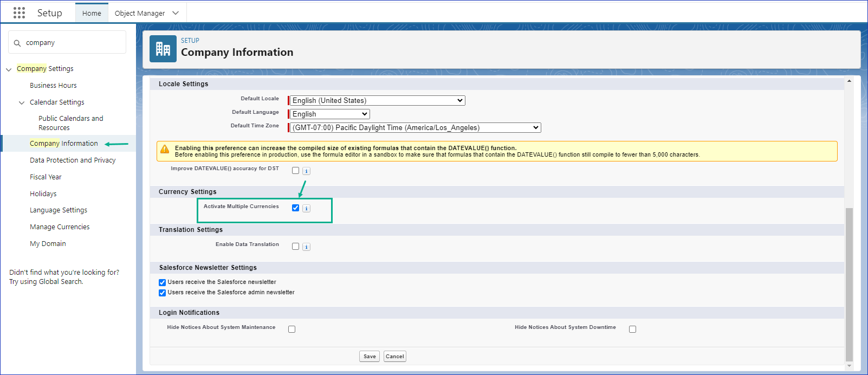Click the yellow warning triangle icon
Viewport: 868px width, 375px height.
(165, 150)
